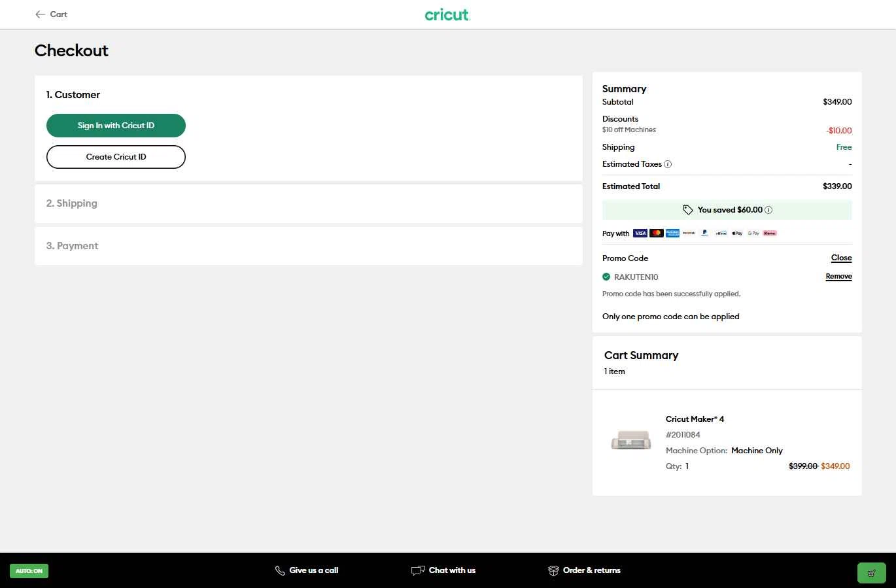Click Give us a call
This screenshot has height=588, width=896.
click(314, 570)
